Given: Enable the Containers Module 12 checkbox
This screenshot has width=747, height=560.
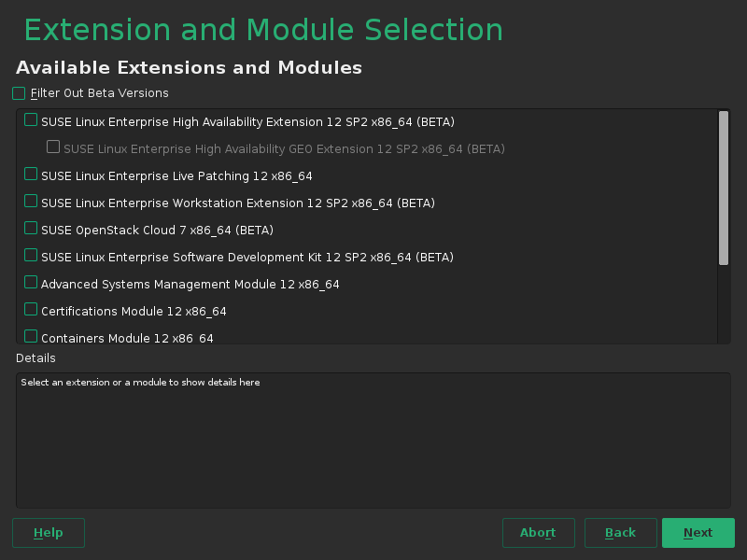Looking at the screenshot, I should coord(31,336).
